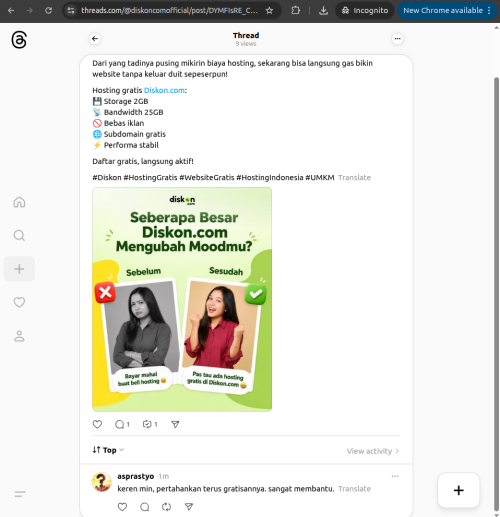Open asprastyo's profile via username
This screenshot has height=517, width=500.
[136, 476]
